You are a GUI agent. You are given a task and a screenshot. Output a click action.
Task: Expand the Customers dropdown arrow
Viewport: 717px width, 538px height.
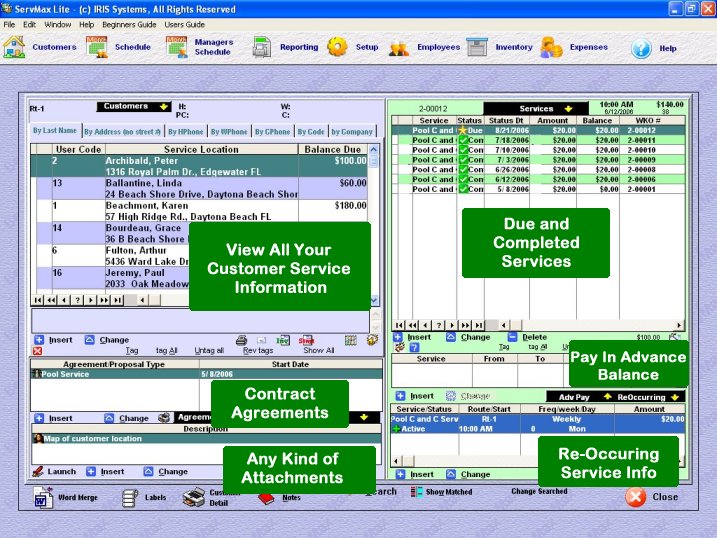(164, 107)
